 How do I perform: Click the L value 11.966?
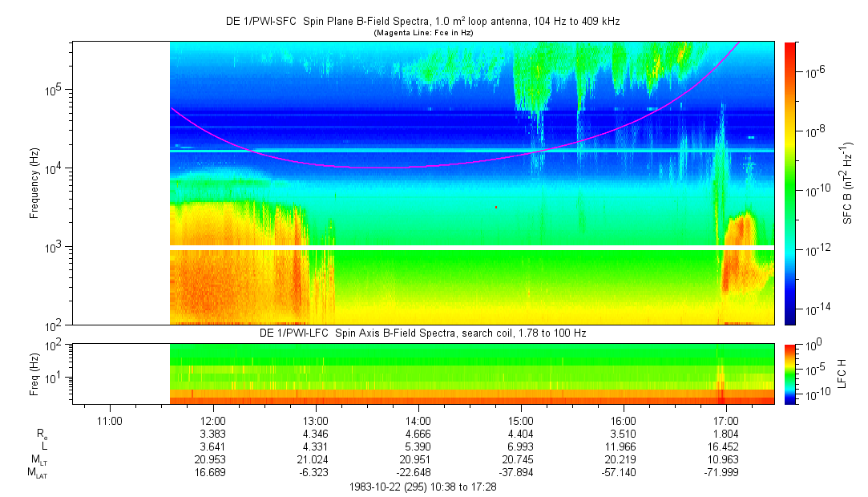[623, 446]
